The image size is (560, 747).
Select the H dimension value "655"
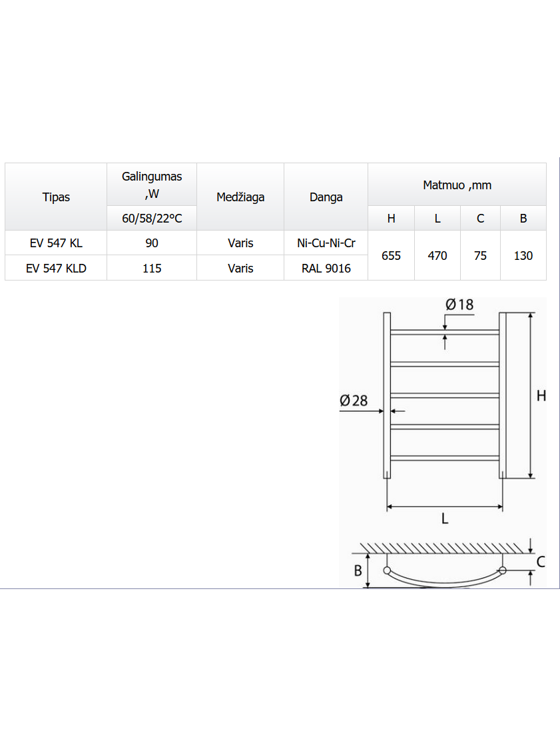(392, 256)
